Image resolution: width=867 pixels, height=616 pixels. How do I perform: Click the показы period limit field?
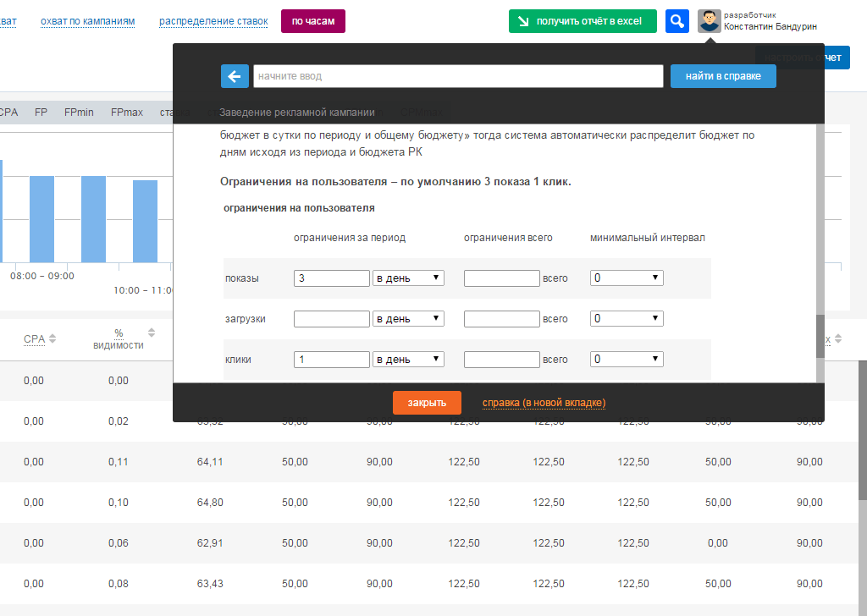pyautogui.click(x=331, y=278)
